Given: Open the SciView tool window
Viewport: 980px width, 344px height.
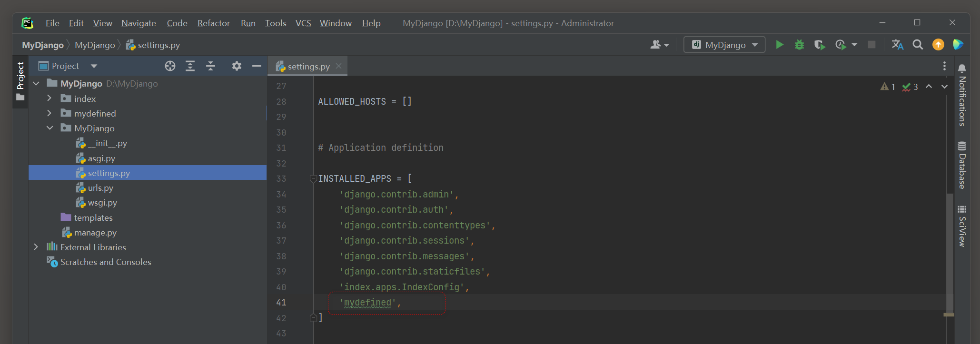Looking at the screenshot, I should [x=962, y=226].
